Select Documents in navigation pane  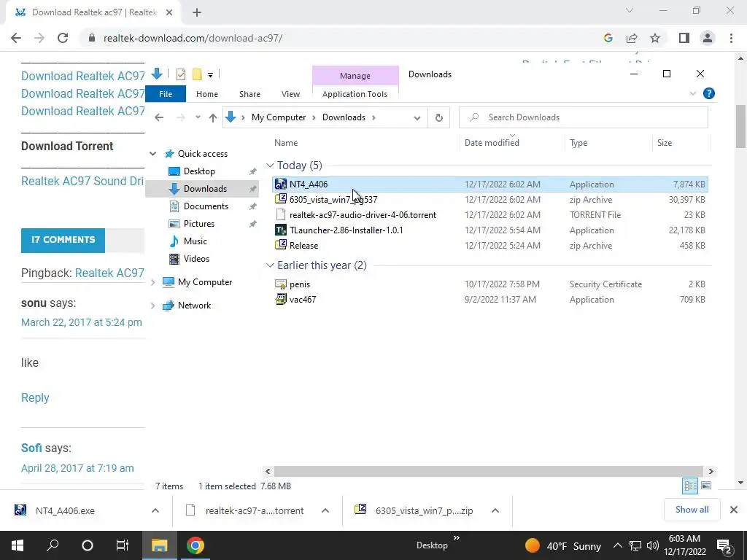(206, 206)
